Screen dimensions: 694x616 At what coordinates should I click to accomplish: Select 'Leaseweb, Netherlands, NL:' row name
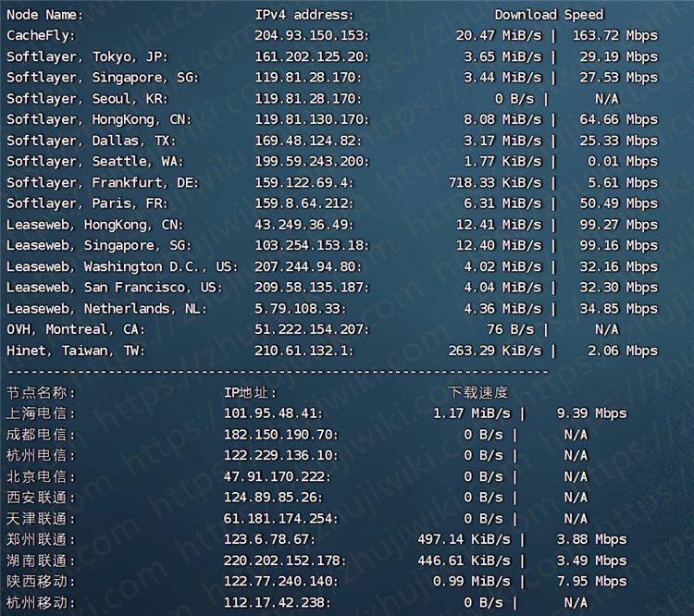point(106,309)
